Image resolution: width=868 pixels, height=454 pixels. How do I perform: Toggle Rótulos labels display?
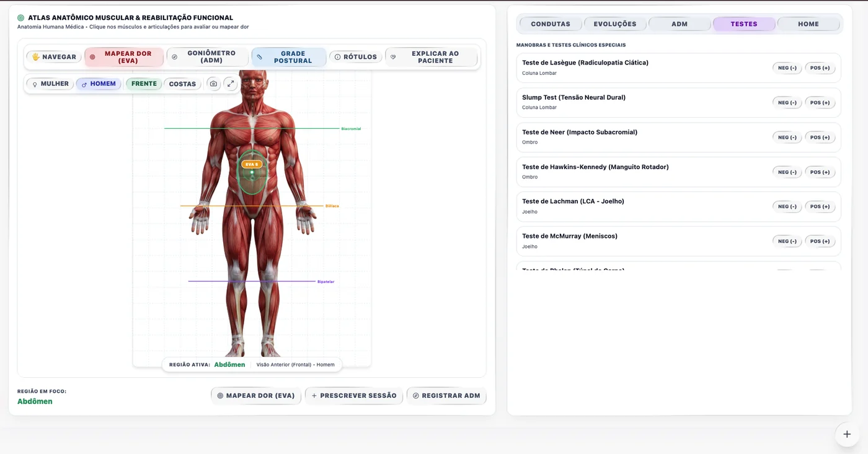(x=356, y=57)
